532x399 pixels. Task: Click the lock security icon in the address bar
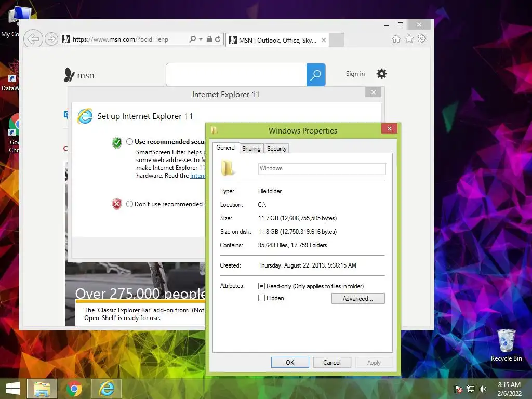tap(209, 39)
